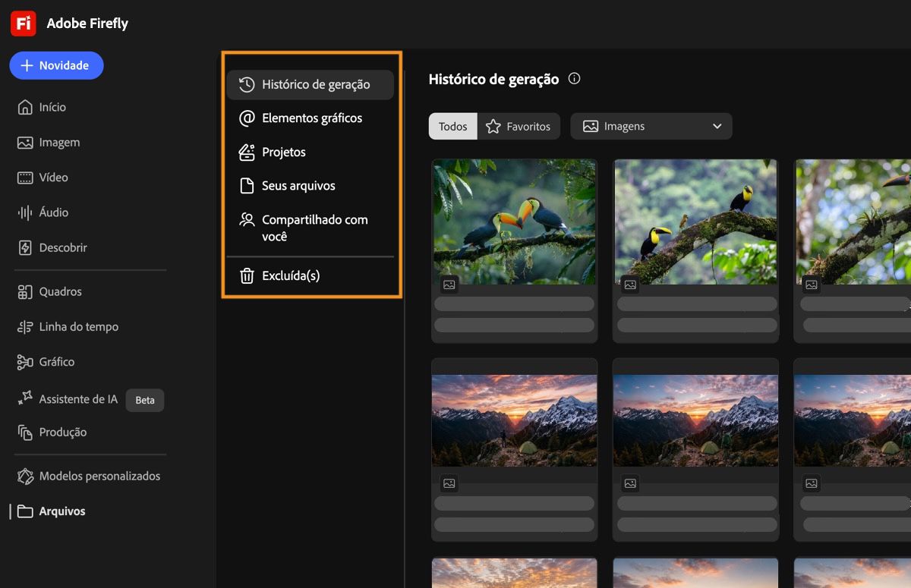Click the Beta badge

[x=145, y=400]
